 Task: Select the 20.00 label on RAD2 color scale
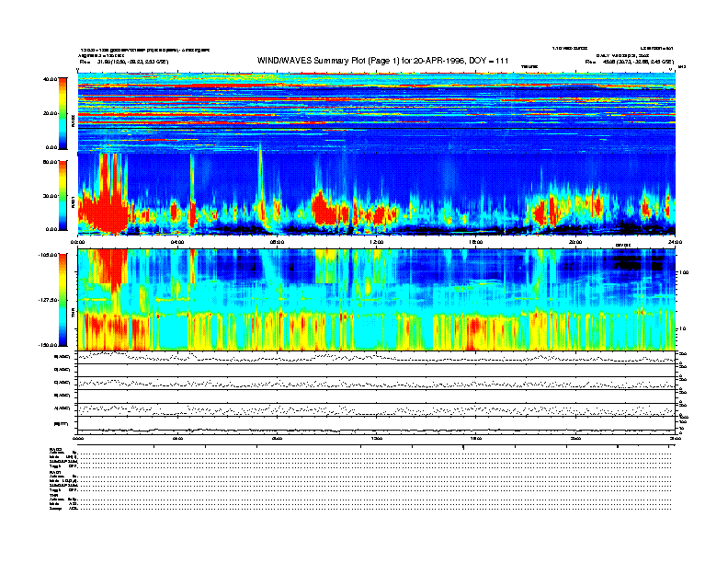click(51, 113)
